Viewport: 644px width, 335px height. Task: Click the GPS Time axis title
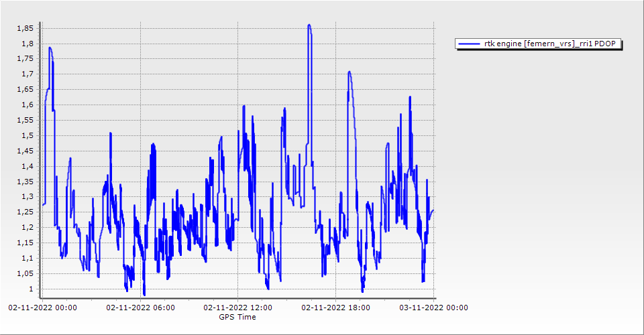[x=237, y=317]
